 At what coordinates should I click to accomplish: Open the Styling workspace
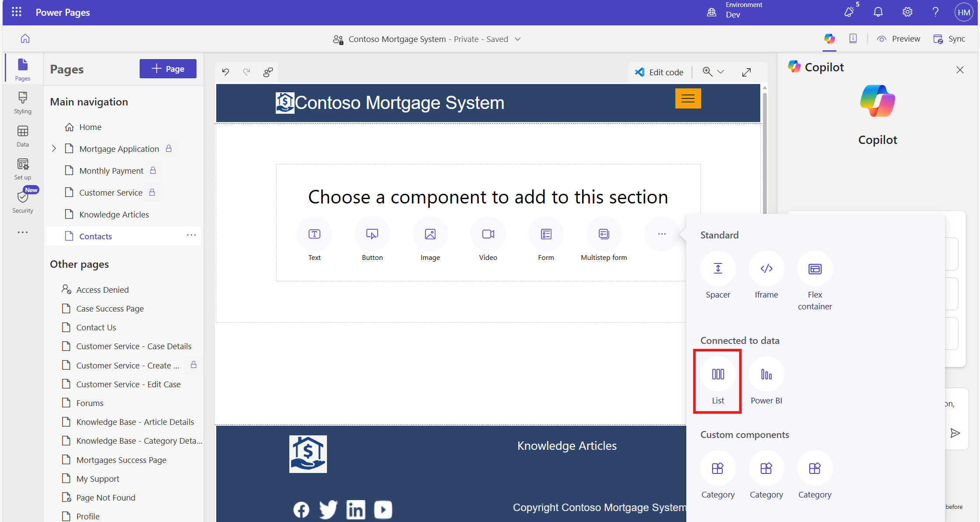click(x=23, y=103)
